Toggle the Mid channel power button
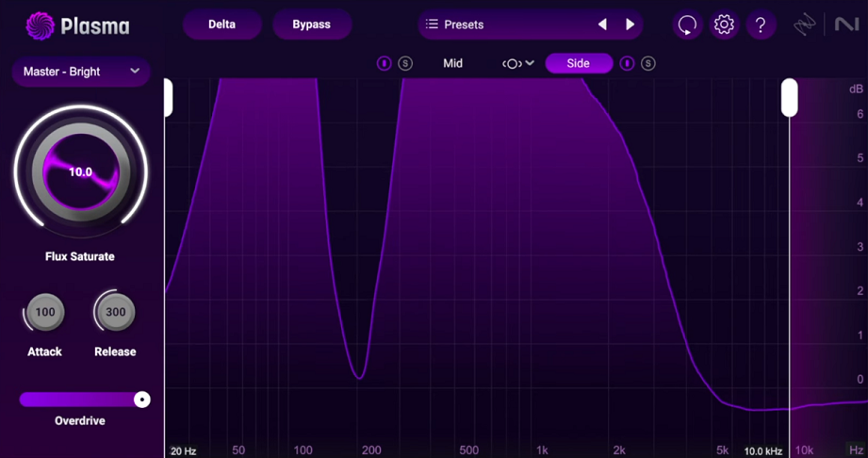Screen dimensions: 868x458 click(384, 64)
